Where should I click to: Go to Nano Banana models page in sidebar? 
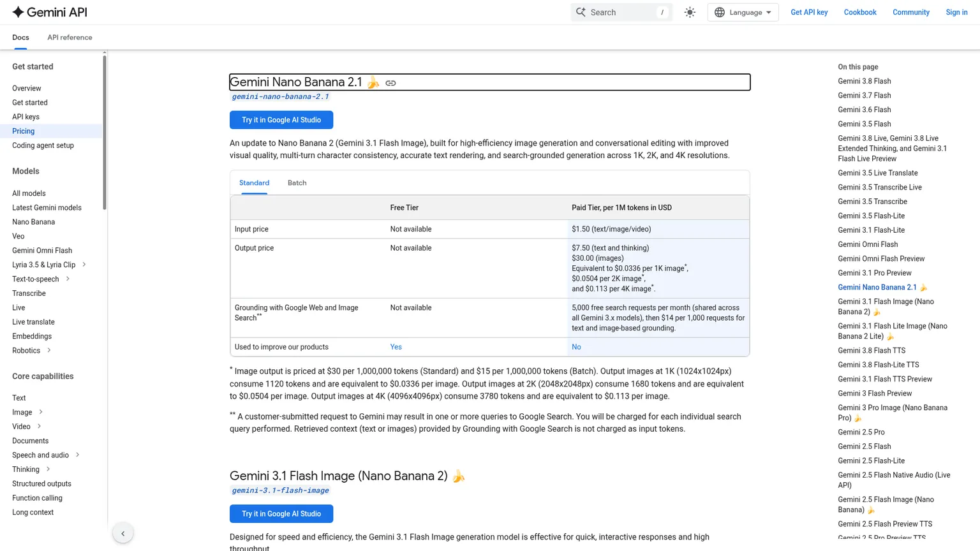tap(33, 222)
